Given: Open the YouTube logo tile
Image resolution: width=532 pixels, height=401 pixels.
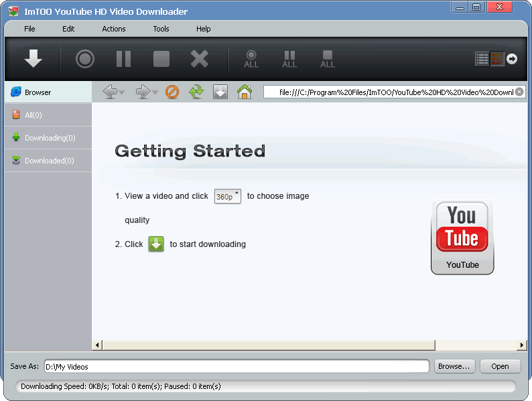Looking at the screenshot, I should (462, 237).
